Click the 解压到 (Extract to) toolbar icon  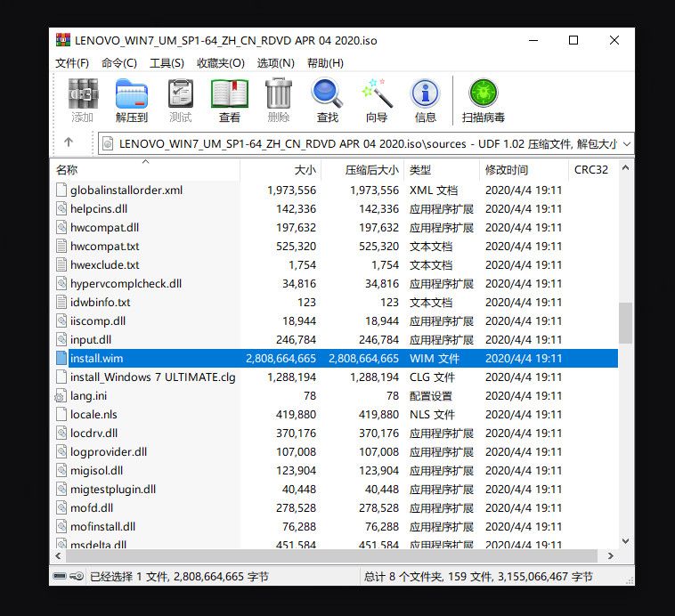(x=132, y=93)
